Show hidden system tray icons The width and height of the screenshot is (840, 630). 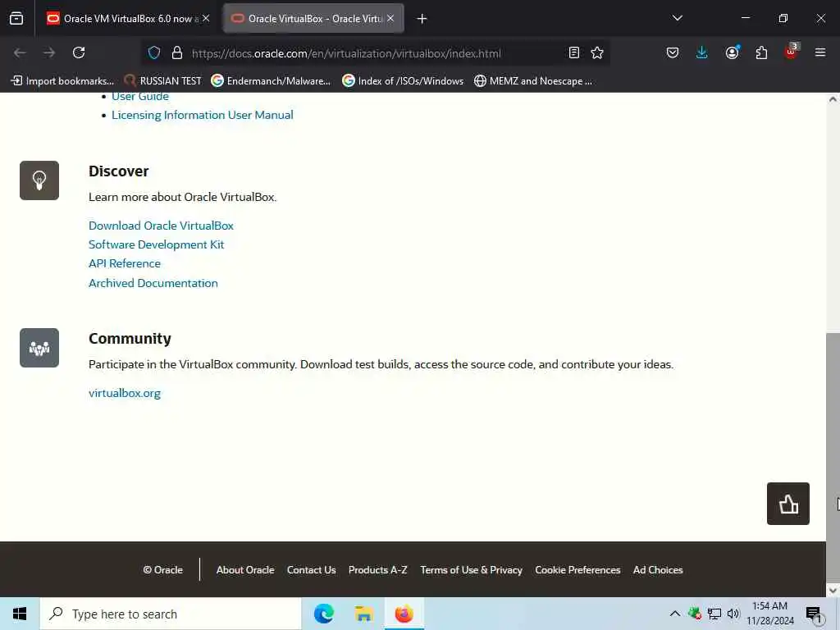point(675,614)
